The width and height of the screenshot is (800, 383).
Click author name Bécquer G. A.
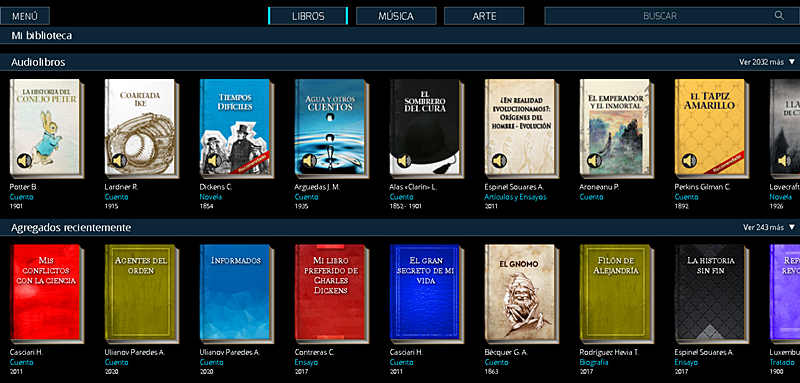point(507,352)
